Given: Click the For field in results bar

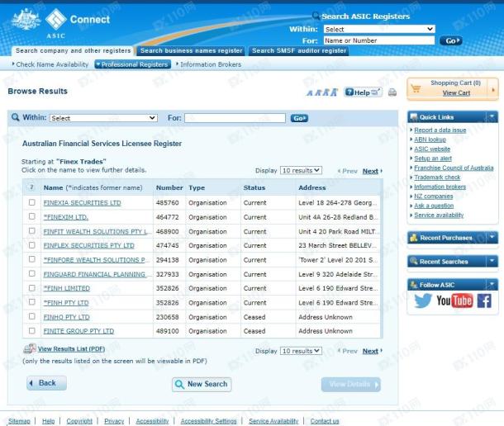Looking at the screenshot, I should point(235,118).
